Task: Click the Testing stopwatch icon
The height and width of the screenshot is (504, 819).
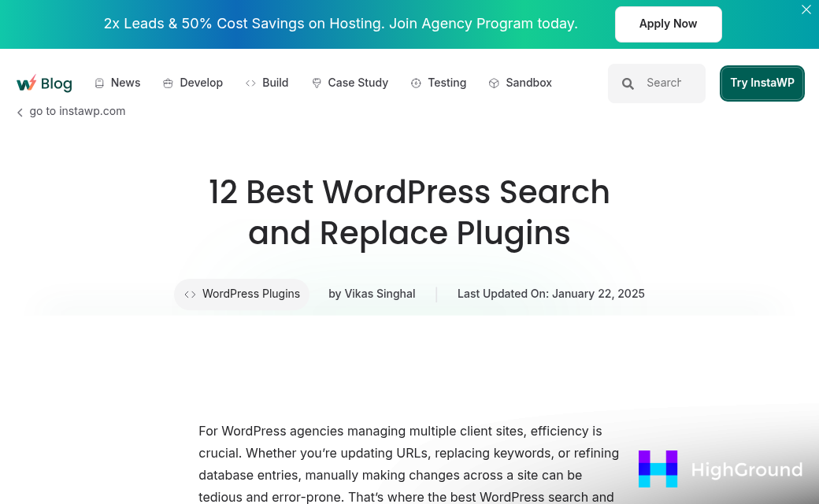Action: 416,82
